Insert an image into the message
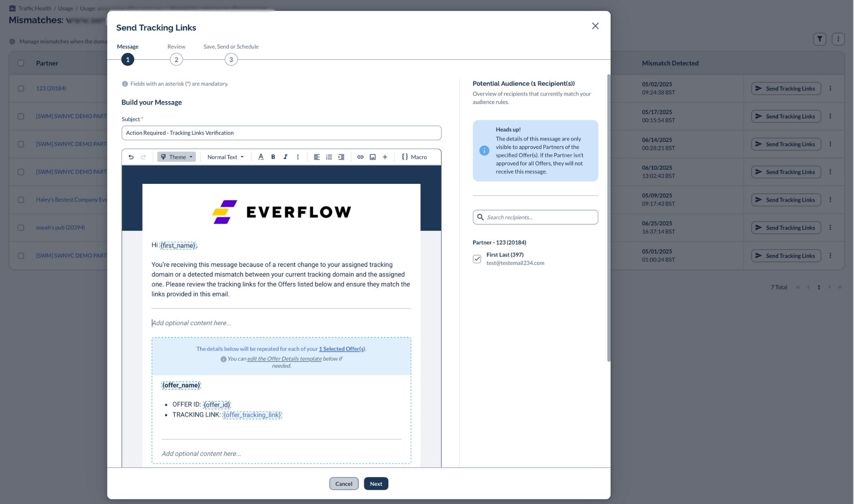The height and width of the screenshot is (504, 854). pos(372,157)
